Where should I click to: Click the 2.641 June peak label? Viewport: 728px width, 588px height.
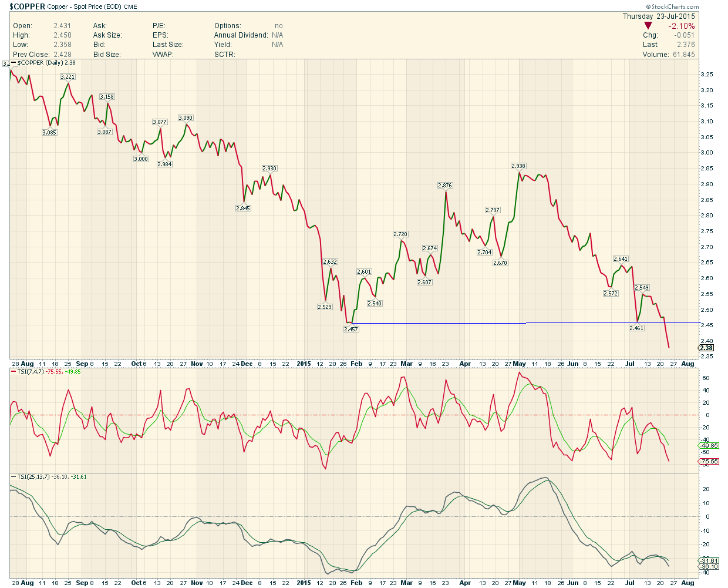point(621,259)
